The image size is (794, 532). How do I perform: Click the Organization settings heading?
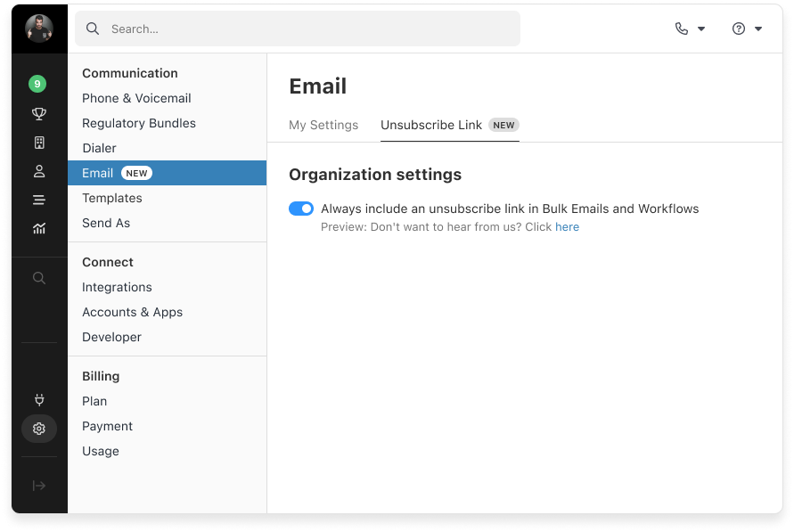tap(375, 175)
